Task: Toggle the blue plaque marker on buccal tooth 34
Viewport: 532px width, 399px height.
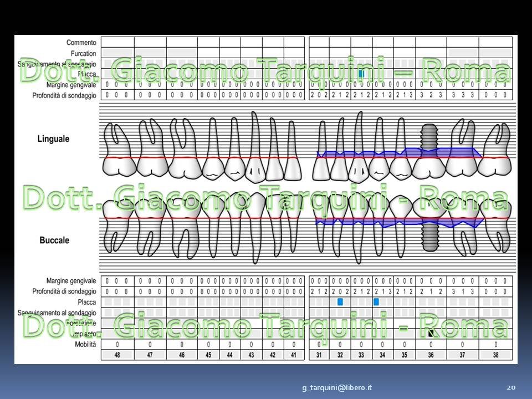Action: (376, 301)
